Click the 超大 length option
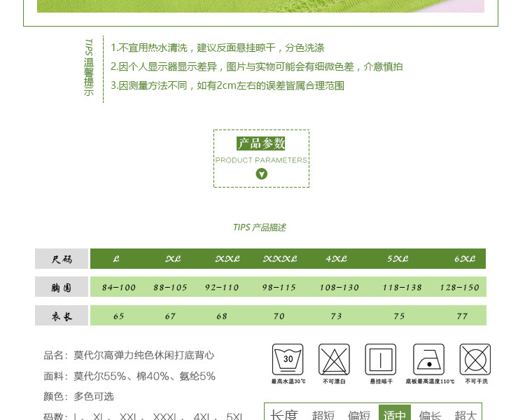525x420 pixels. click(465, 415)
